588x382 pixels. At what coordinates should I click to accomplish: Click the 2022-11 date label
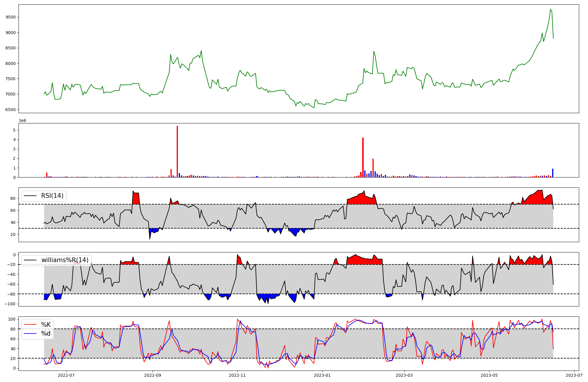pyautogui.click(x=237, y=375)
